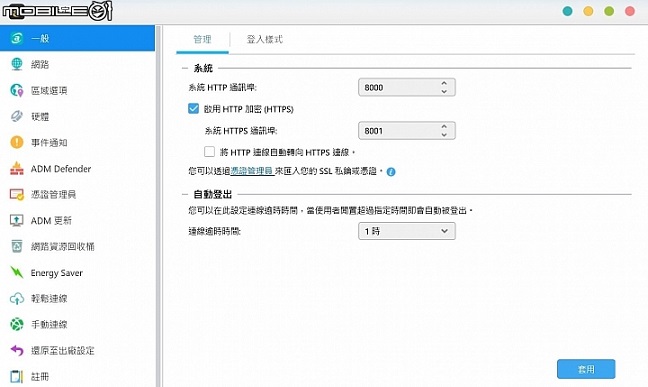Open the Energy Saver lightning icon
Screen dimensions: 648x387
point(17,272)
